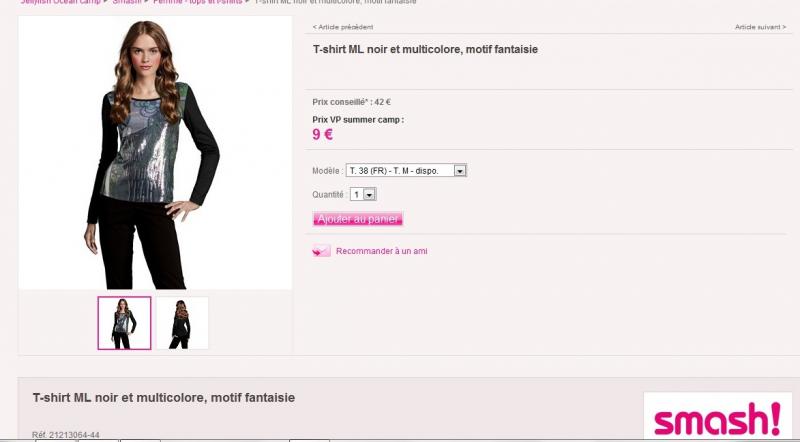
Task: Click the Prix conseillé 42 € text
Action: pyautogui.click(x=352, y=102)
